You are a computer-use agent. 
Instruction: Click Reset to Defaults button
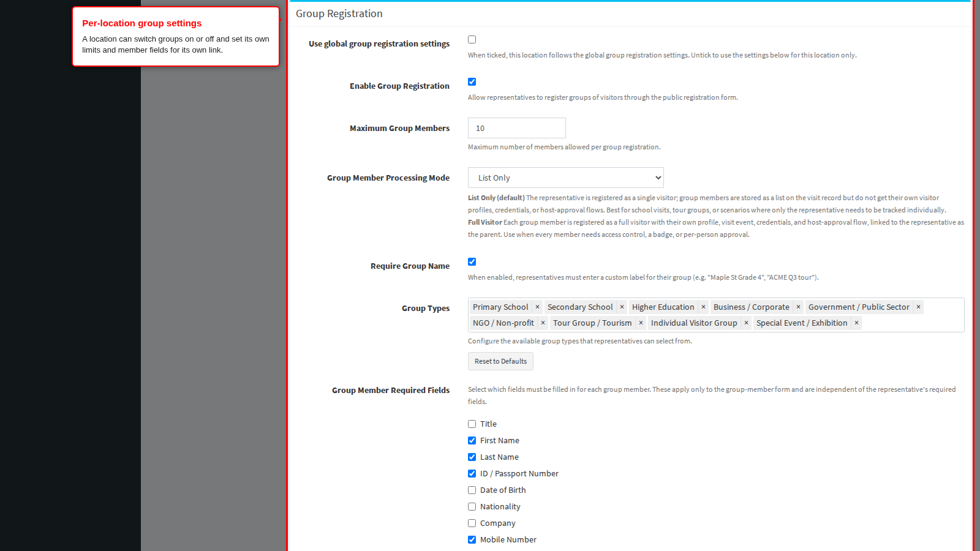[500, 361]
